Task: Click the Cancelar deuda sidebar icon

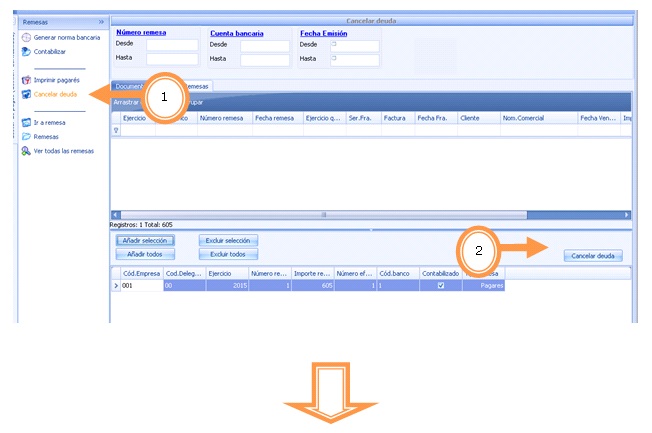Action: pos(26,94)
